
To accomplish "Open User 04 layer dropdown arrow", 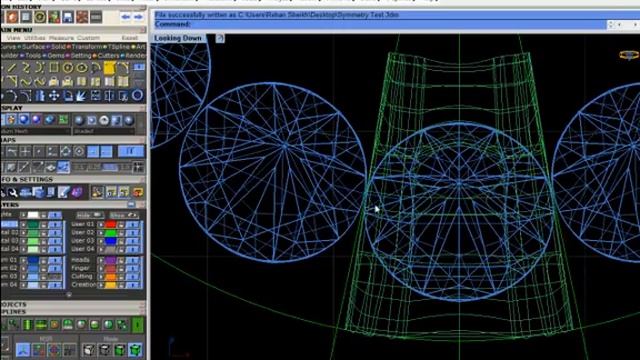I will [x=101, y=249].
